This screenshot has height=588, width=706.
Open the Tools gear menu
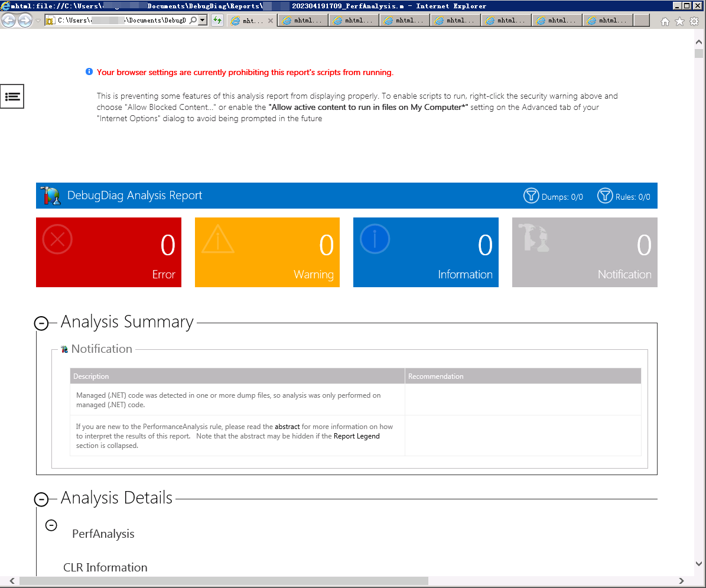pos(694,22)
